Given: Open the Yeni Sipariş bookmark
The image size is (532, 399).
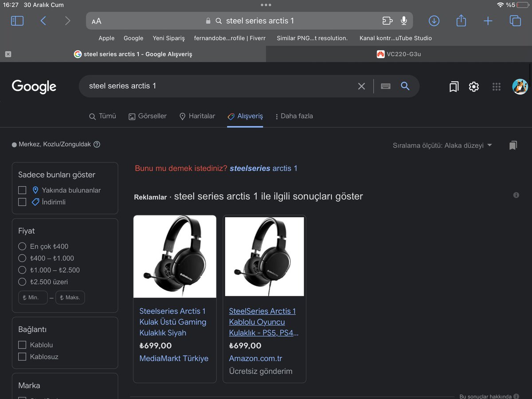Looking at the screenshot, I should pos(168,38).
